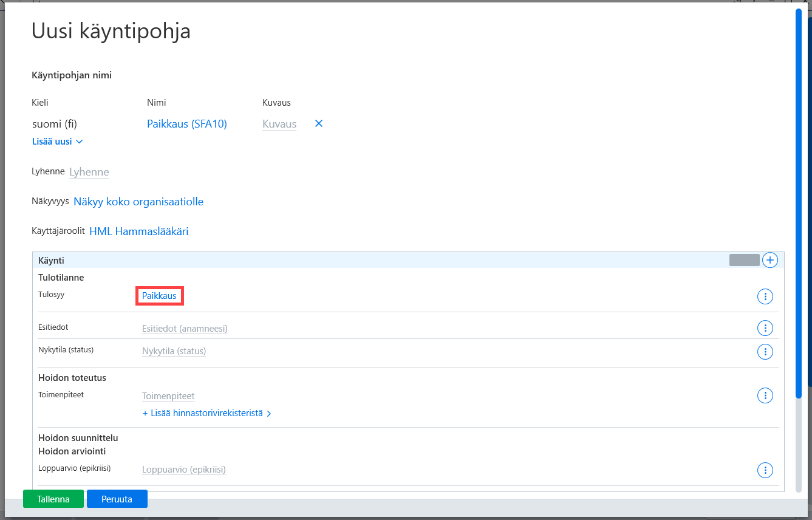Click the Uusi käyntipohja title
The image size is (812, 520).
[x=111, y=31]
